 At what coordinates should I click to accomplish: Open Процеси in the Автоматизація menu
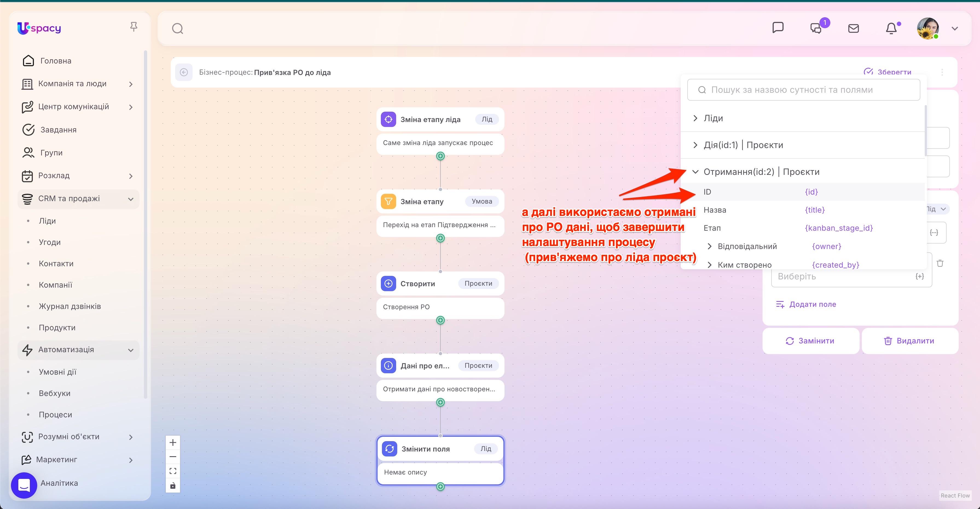click(56, 414)
